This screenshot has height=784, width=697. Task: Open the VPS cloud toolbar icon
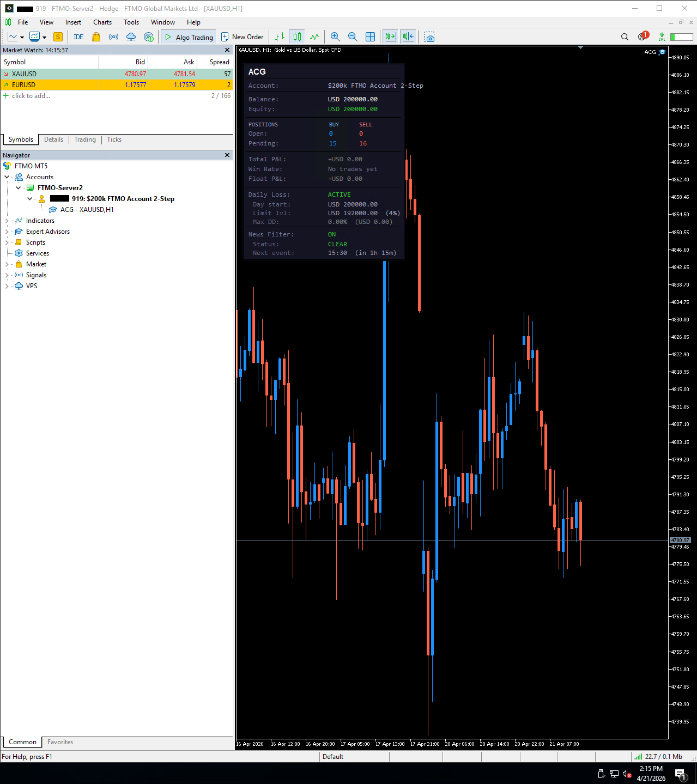[131, 37]
